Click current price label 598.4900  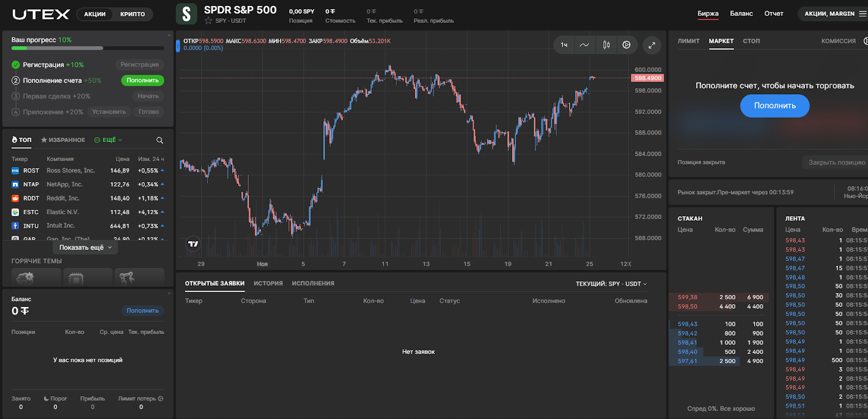pyautogui.click(x=648, y=78)
